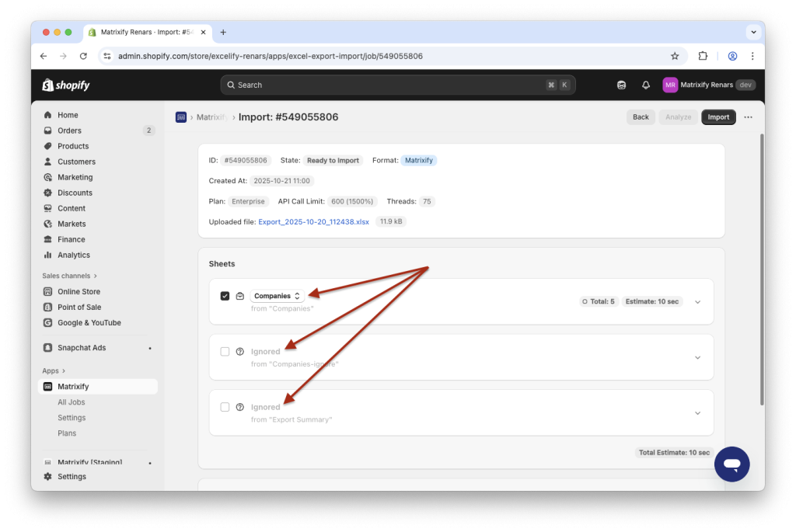The width and height of the screenshot is (796, 532).
Task: Download the Export_2025-10-20_112438.xlsx file
Action: pos(314,221)
